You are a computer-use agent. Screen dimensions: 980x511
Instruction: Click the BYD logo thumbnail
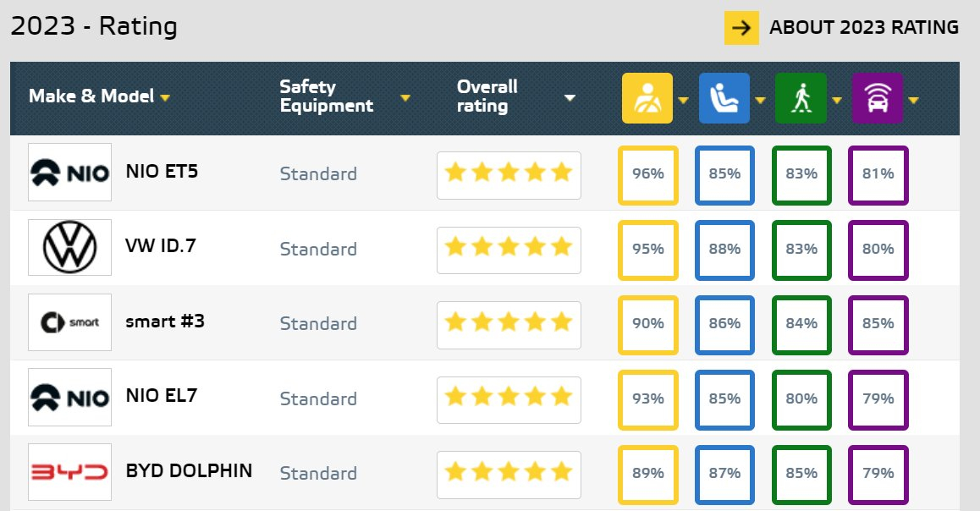(70, 472)
